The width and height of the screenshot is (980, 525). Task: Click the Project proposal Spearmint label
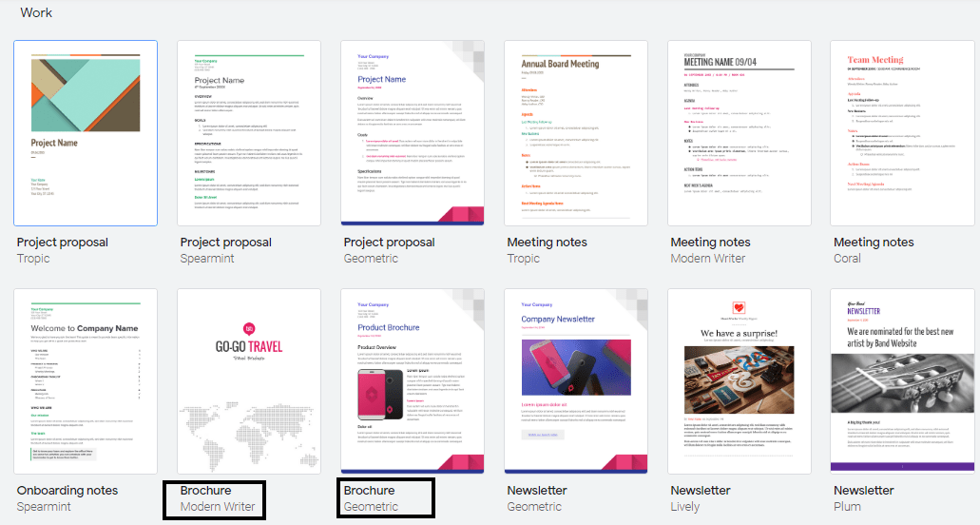[225, 250]
